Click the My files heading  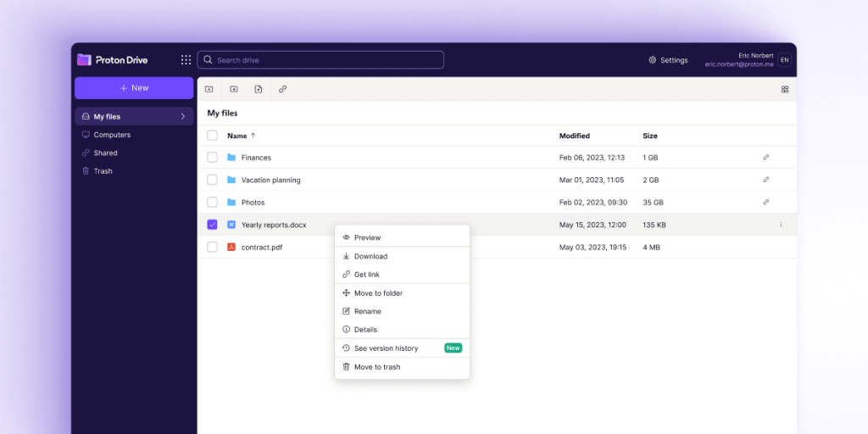223,113
